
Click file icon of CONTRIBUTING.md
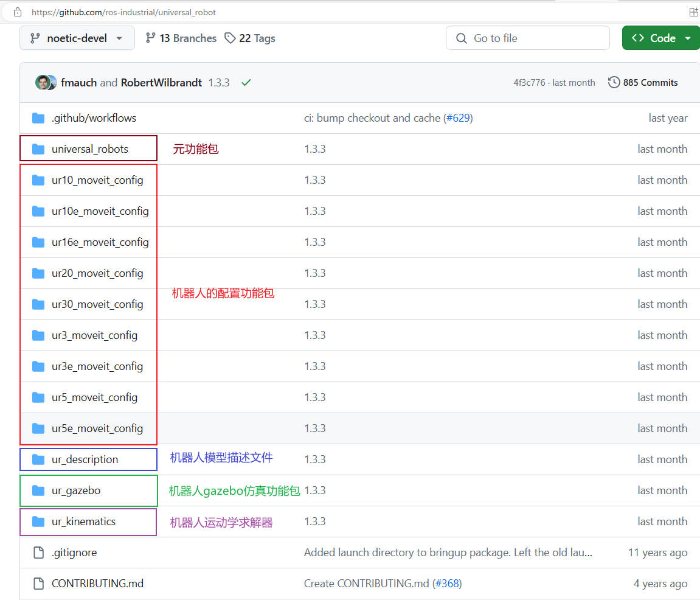pos(39,584)
